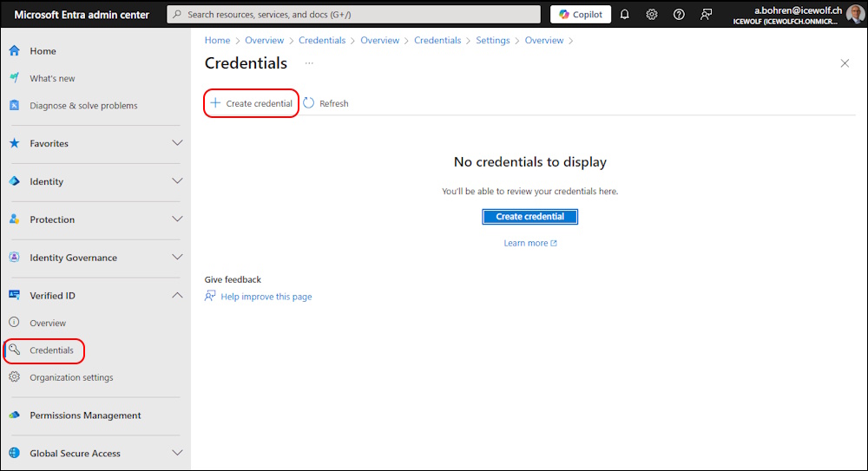Screen dimensions: 868x471
Task: Click the Overview info icon in sidebar
Action: click(15, 322)
